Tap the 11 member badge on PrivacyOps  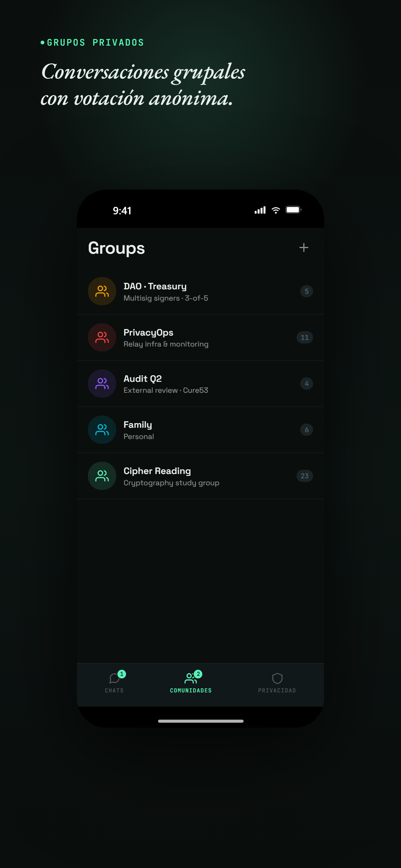(x=305, y=337)
